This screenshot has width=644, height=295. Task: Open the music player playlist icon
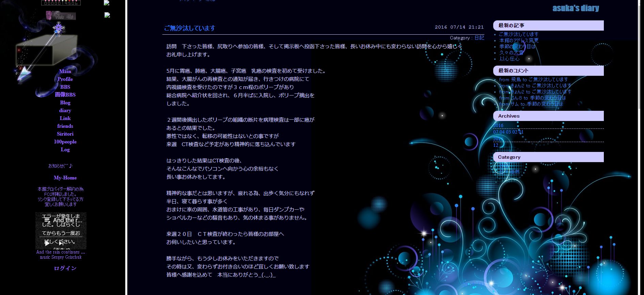tap(47, 220)
